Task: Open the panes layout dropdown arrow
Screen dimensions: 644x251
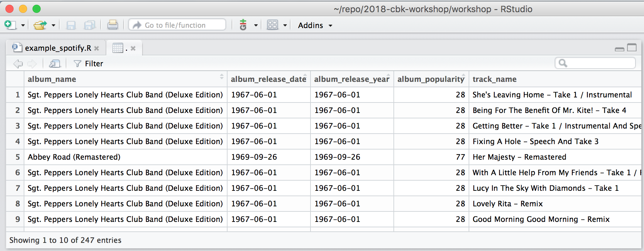Action: tap(285, 25)
